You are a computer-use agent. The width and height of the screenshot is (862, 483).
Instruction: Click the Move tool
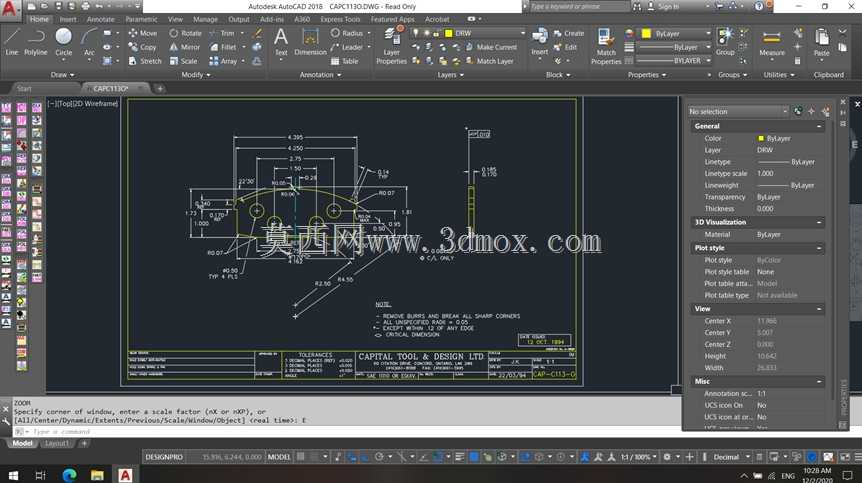pos(143,33)
